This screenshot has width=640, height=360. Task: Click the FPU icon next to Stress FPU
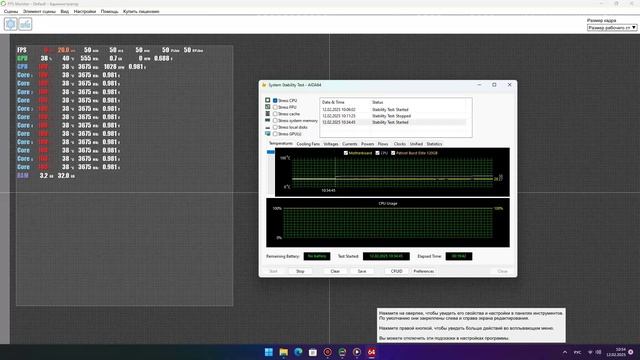coord(268,107)
